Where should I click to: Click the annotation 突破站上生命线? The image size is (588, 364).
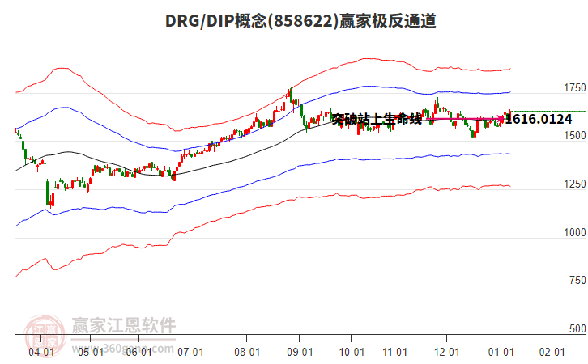[x=377, y=120]
